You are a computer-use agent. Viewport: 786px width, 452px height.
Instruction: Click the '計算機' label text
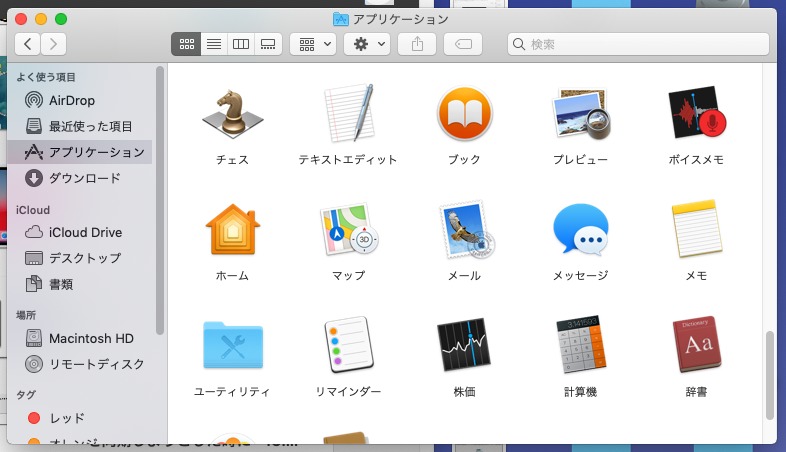(x=580, y=391)
